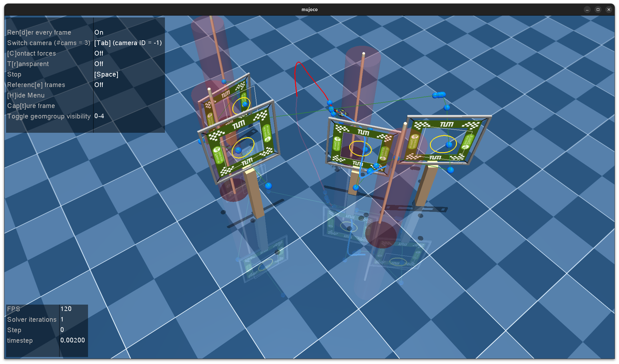Screen dimensions: 619x364
Task: Minimize the mujoco window
Action: [587, 10]
